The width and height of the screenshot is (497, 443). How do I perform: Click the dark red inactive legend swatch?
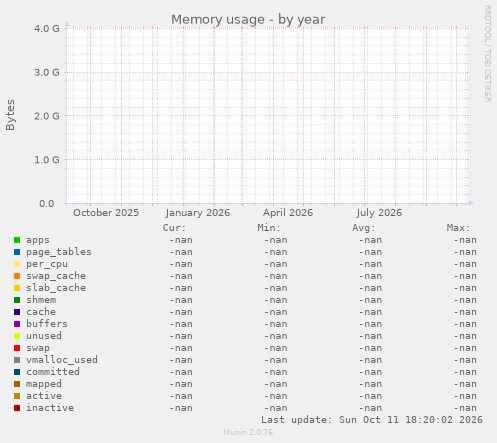point(17,408)
